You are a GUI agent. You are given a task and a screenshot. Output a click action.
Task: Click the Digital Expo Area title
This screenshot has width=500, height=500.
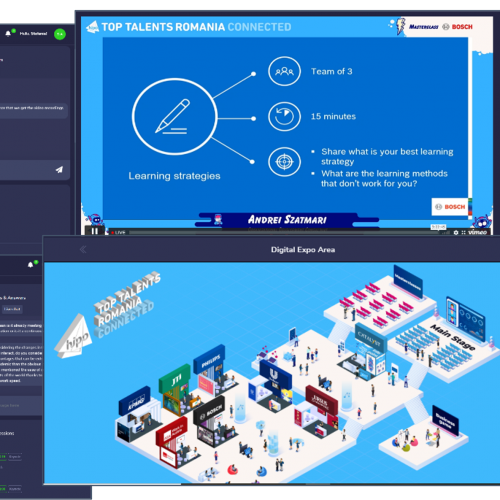pyautogui.click(x=303, y=250)
